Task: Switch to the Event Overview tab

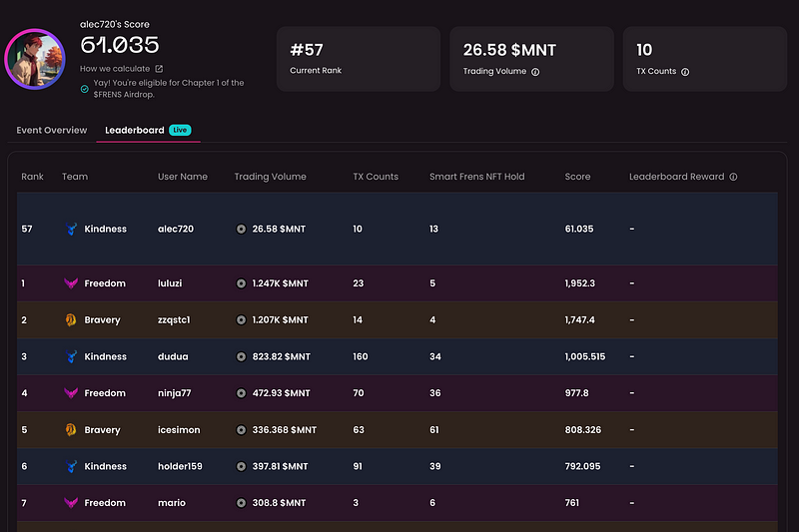Action: (52, 131)
